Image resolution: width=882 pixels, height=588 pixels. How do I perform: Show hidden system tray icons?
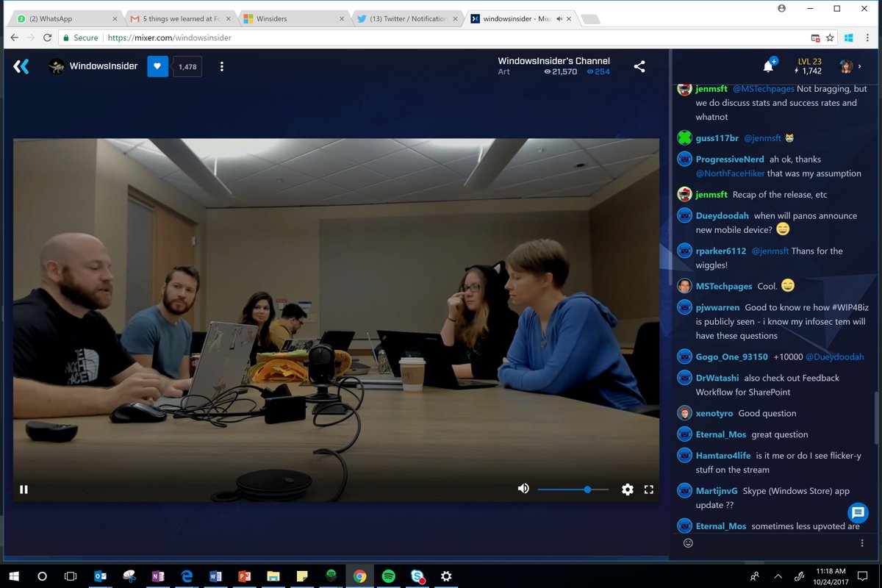778,576
